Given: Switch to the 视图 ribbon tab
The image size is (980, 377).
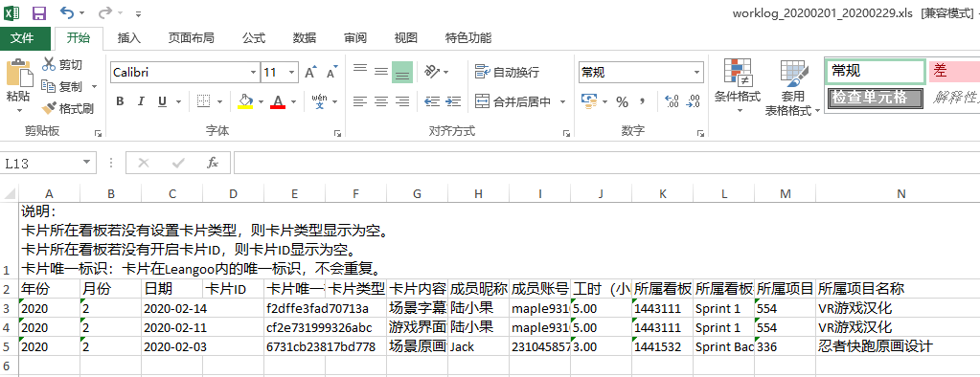Looking at the screenshot, I should point(405,38).
